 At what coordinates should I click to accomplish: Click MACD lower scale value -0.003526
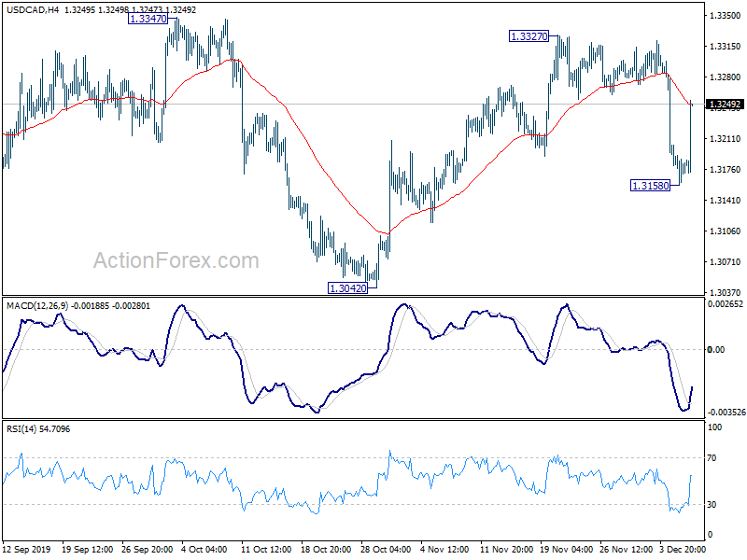click(x=726, y=413)
